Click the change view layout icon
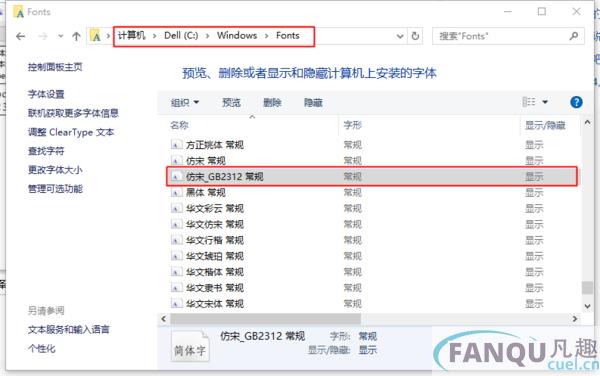The image size is (600, 376). pyautogui.click(x=529, y=102)
